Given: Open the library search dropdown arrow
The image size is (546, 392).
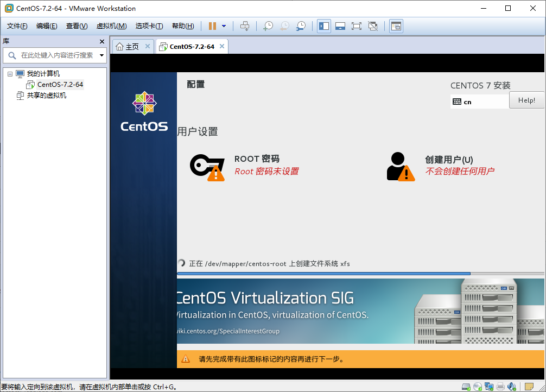Looking at the screenshot, I should click(x=101, y=55).
